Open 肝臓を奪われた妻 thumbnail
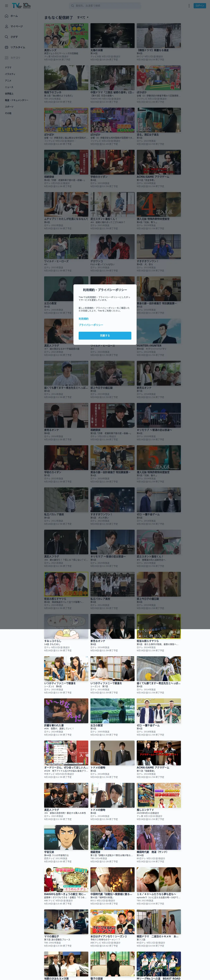210x980 pixels. [66, 711]
